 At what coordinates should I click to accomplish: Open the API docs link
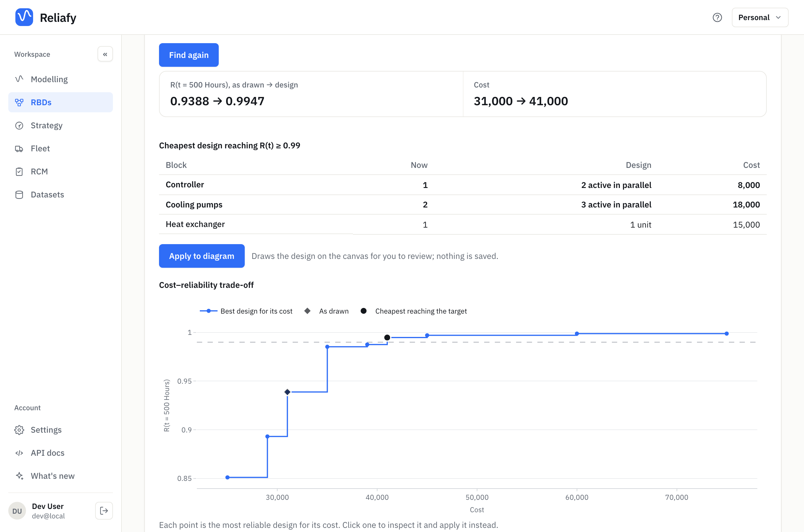pos(60,453)
